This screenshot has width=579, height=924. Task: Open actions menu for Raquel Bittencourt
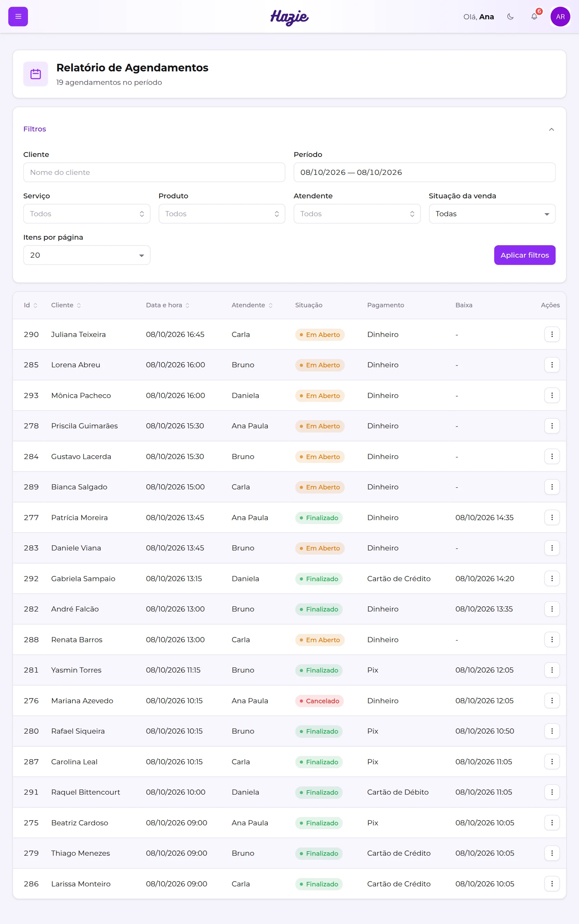click(x=552, y=792)
